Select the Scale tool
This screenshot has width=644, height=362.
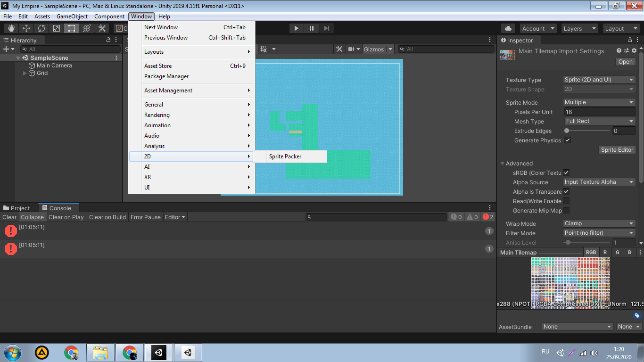click(x=57, y=28)
